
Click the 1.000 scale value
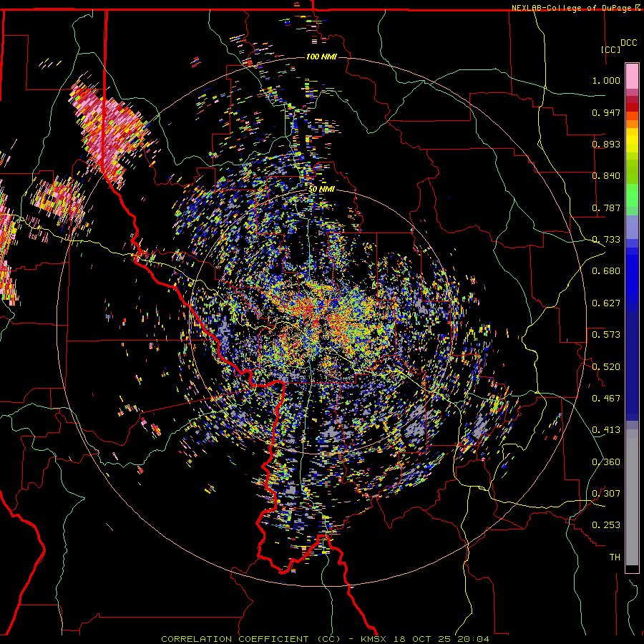pos(606,80)
